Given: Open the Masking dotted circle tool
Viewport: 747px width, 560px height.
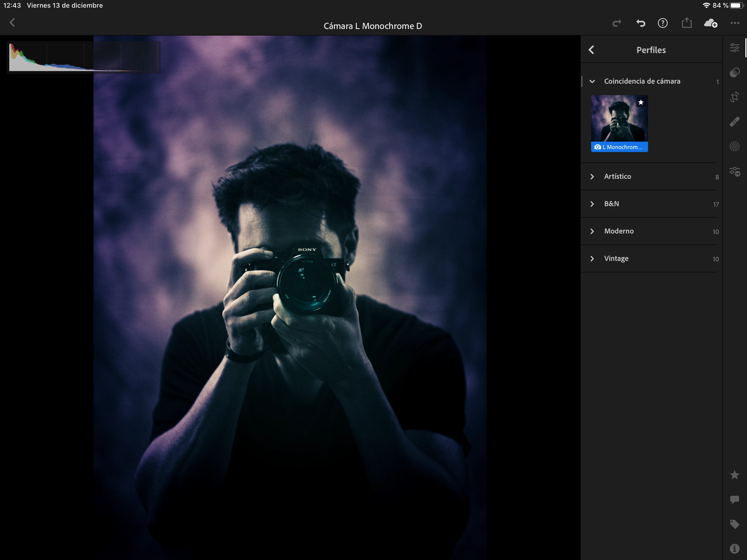Looking at the screenshot, I should coord(734,147).
